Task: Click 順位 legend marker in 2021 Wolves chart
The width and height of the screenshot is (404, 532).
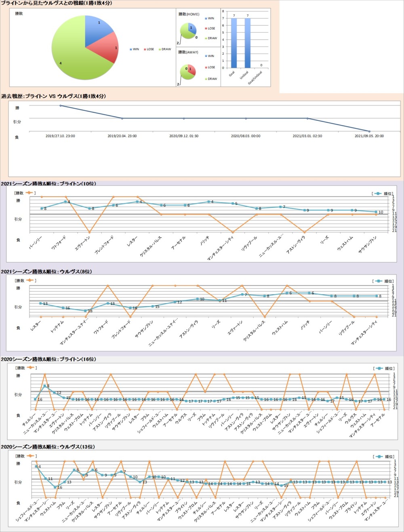Action: click(379, 281)
